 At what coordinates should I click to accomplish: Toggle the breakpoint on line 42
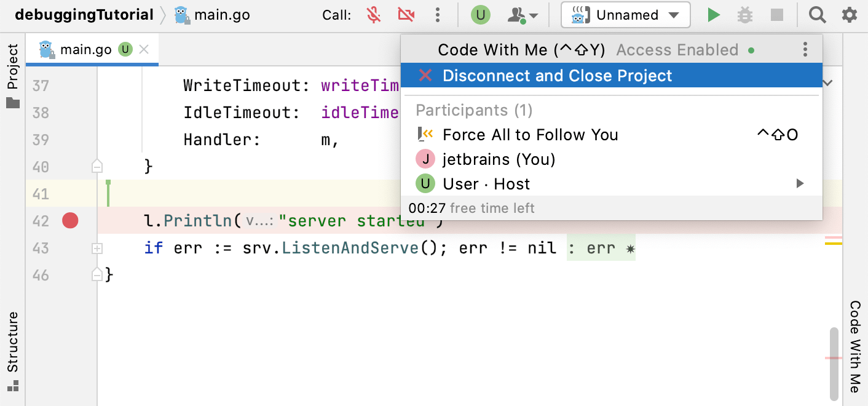click(x=69, y=220)
